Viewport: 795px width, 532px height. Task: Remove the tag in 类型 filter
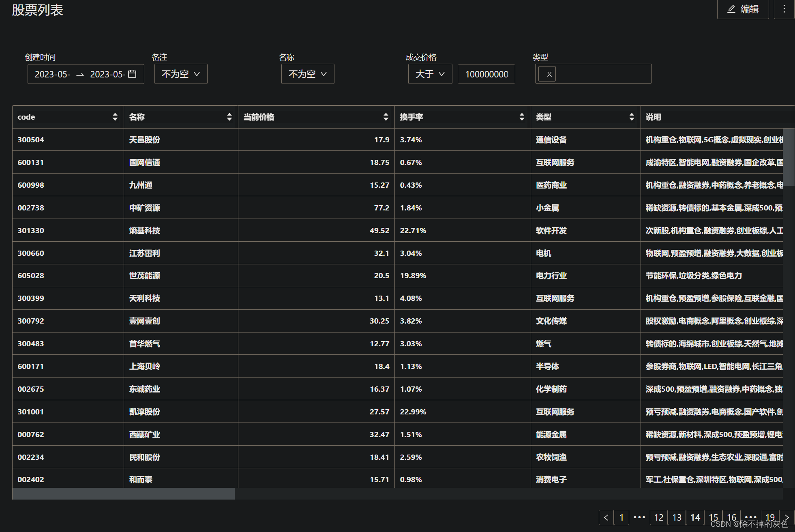549,74
